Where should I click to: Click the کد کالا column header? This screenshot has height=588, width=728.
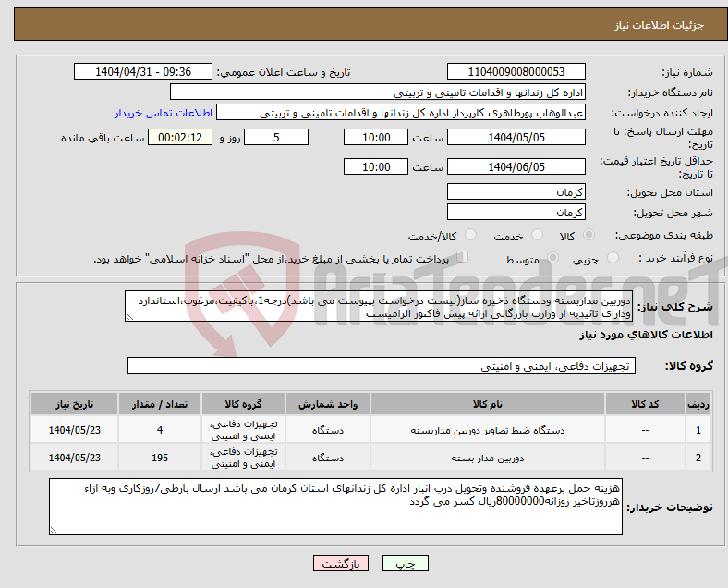click(x=645, y=404)
